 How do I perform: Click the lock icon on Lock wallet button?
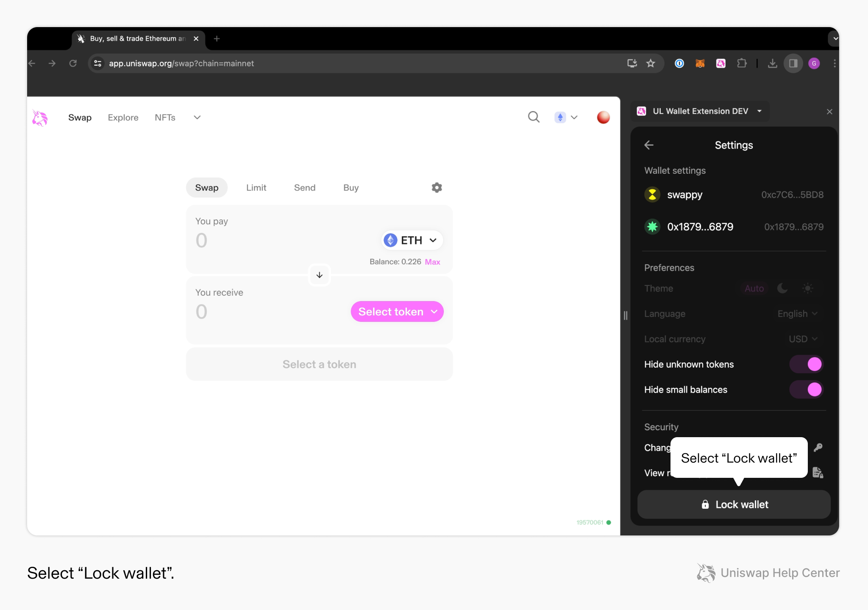tap(704, 504)
